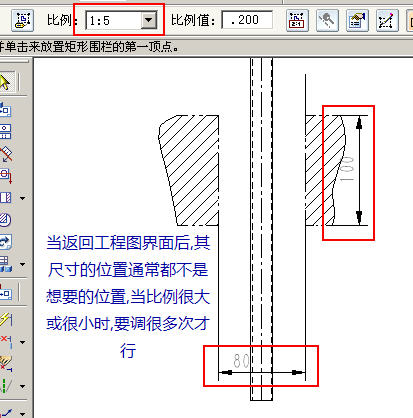Click the Auxiliary View icon
The width and height of the screenshot is (413, 418).
[x=5, y=154]
